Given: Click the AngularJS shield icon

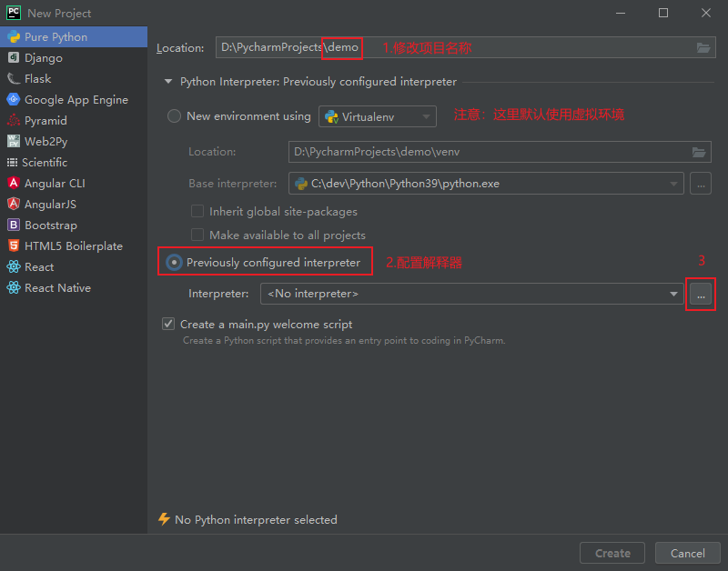Looking at the screenshot, I should click(14, 204).
